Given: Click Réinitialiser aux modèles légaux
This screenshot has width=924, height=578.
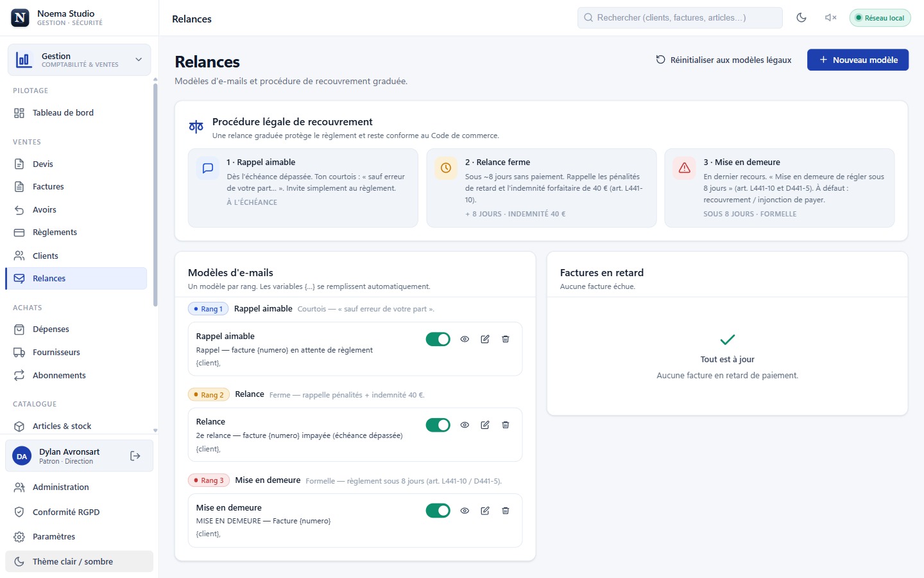Looking at the screenshot, I should [723, 60].
